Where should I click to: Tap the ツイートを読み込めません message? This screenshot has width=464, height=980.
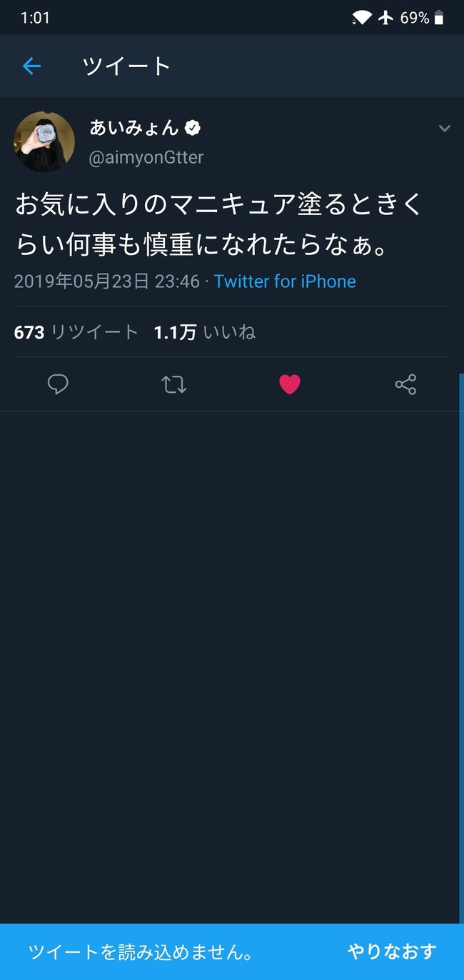pyautogui.click(x=140, y=952)
